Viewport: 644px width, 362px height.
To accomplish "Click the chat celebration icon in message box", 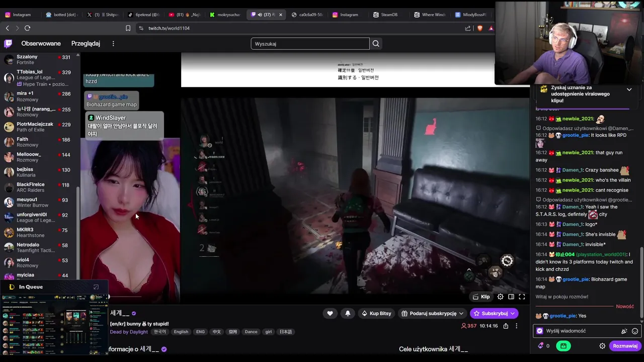I will [x=624, y=331].
